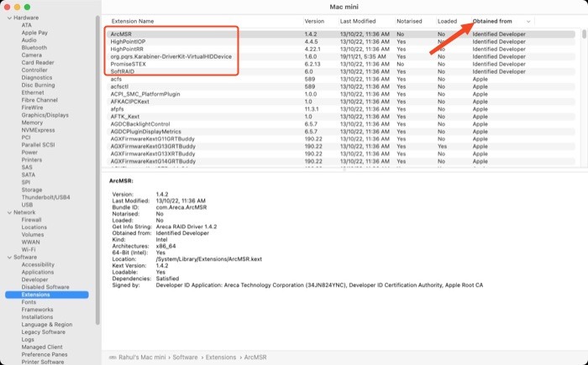Select Accessibility under Software
The height and width of the screenshot is (365, 588).
[38, 264]
